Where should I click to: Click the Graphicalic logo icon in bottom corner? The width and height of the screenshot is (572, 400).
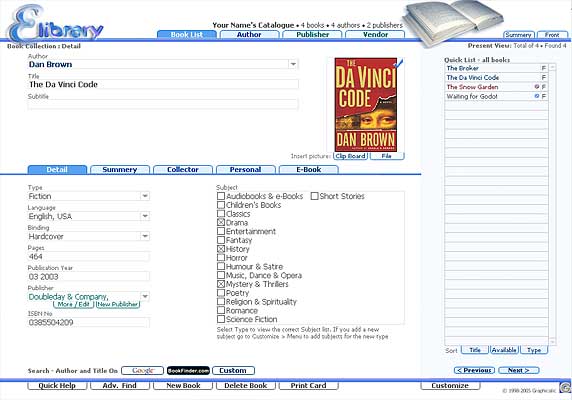pyautogui.click(x=565, y=387)
